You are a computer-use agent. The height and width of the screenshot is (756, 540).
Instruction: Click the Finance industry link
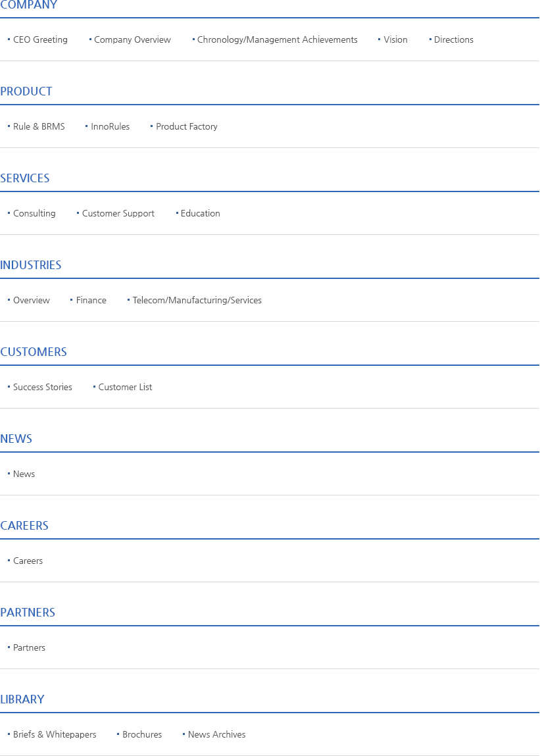tap(91, 300)
